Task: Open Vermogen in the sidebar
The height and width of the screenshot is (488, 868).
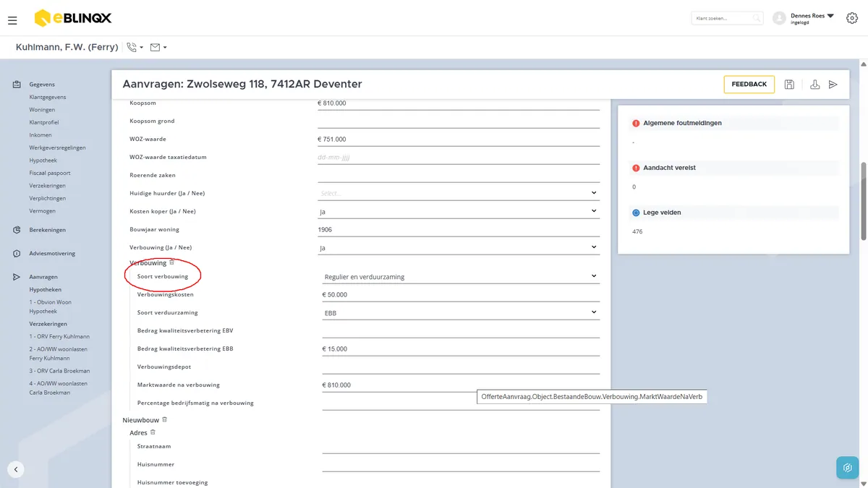Action: pos(43,210)
